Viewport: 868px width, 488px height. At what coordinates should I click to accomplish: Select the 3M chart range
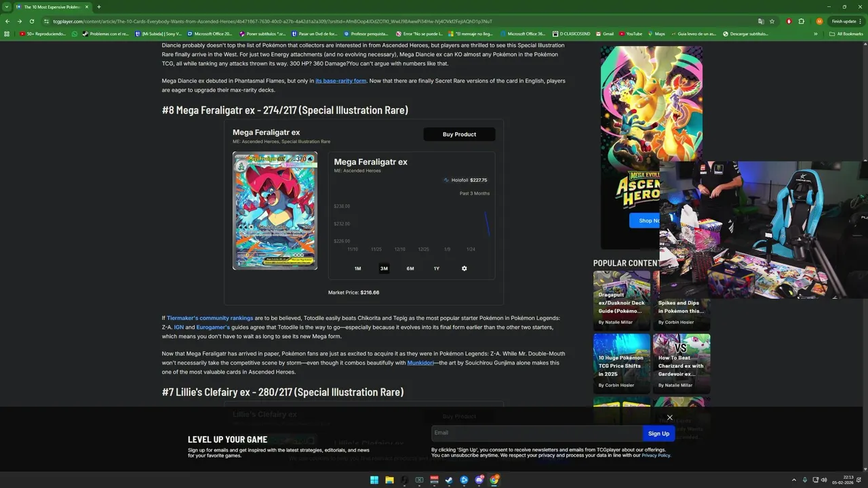pyautogui.click(x=384, y=268)
